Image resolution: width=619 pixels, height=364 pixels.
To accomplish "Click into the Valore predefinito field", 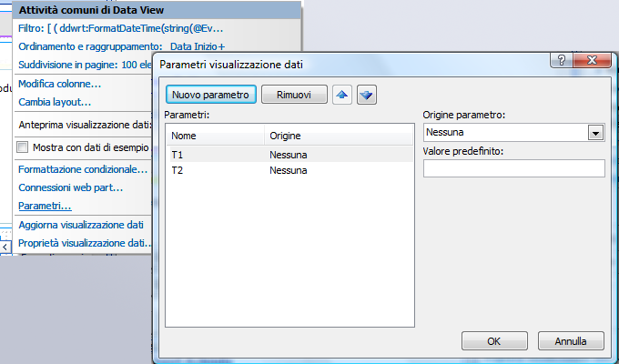I will pyautogui.click(x=514, y=168).
